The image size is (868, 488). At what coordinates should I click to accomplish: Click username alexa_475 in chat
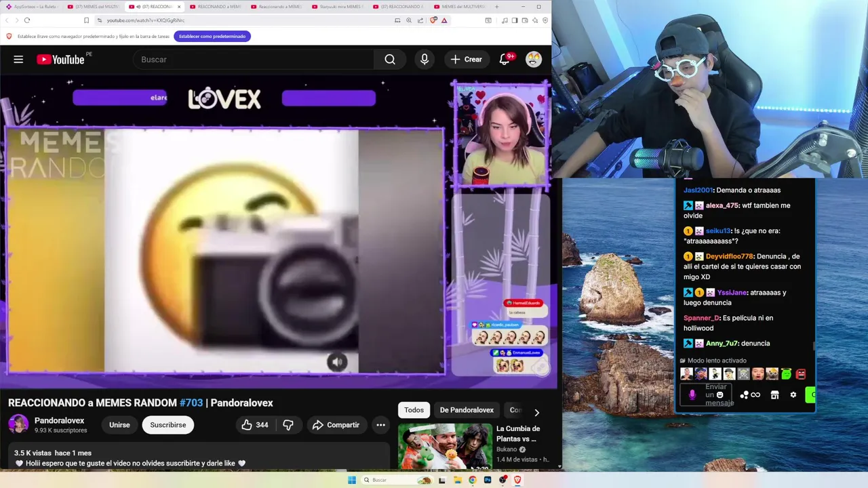click(x=722, y=205)
